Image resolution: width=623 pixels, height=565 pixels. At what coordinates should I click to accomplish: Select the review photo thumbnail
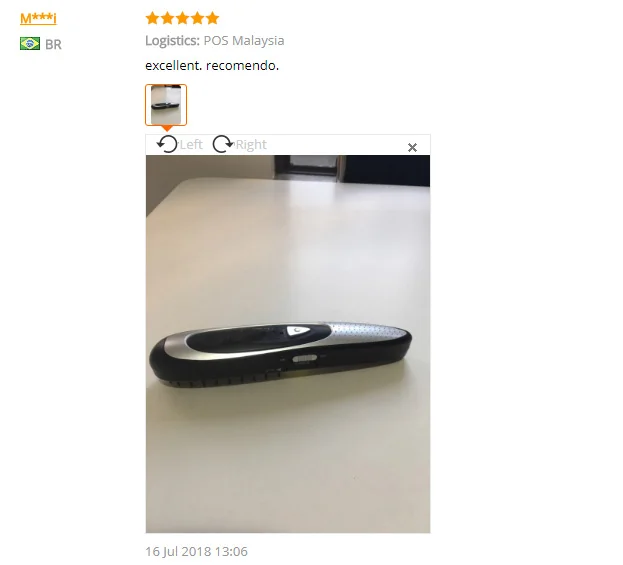click(x=166, y=105)
